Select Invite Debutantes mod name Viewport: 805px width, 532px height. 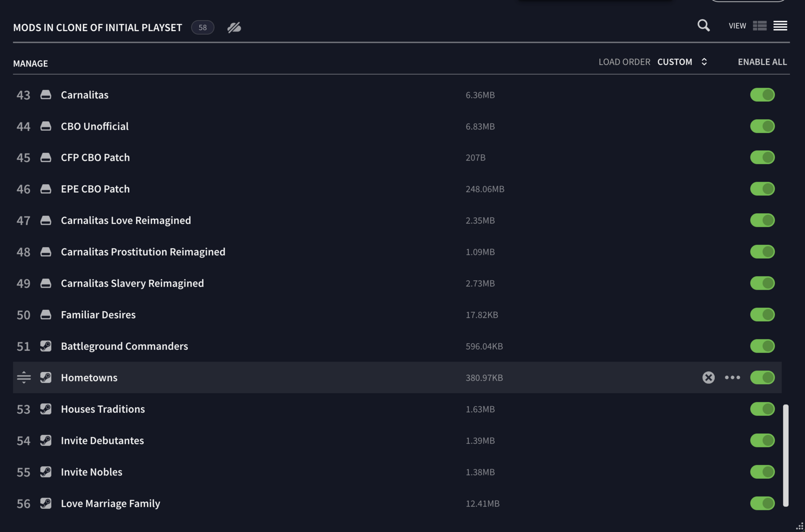[102, 440]
